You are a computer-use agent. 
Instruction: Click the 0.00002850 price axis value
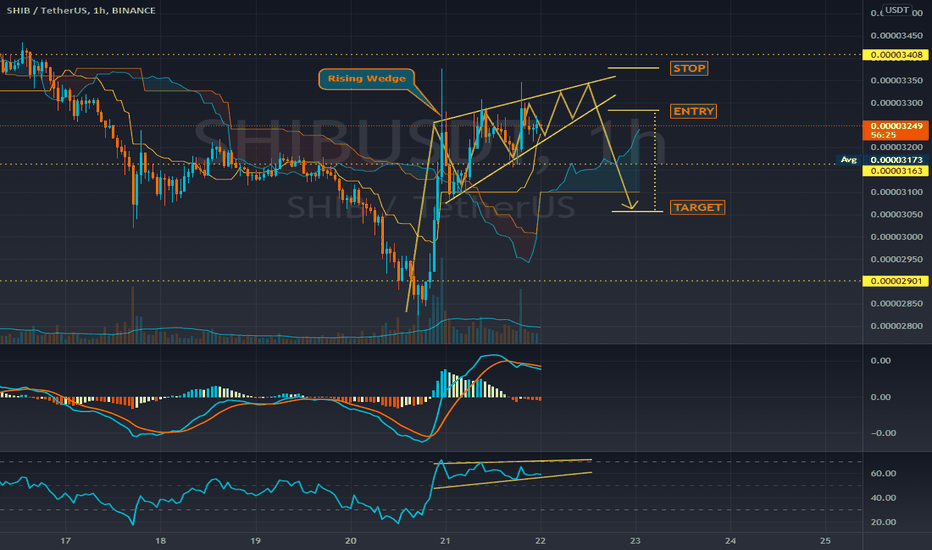[x=896, y=303]
